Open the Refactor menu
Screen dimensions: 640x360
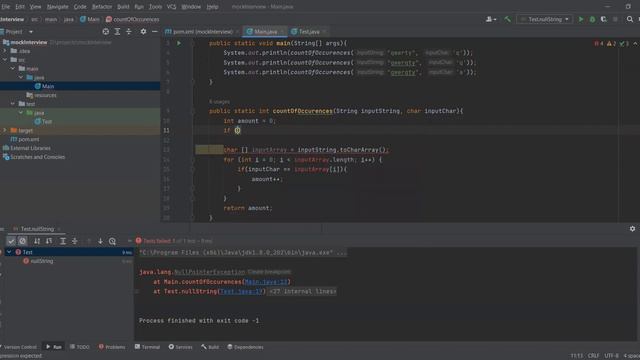[102, 7]
